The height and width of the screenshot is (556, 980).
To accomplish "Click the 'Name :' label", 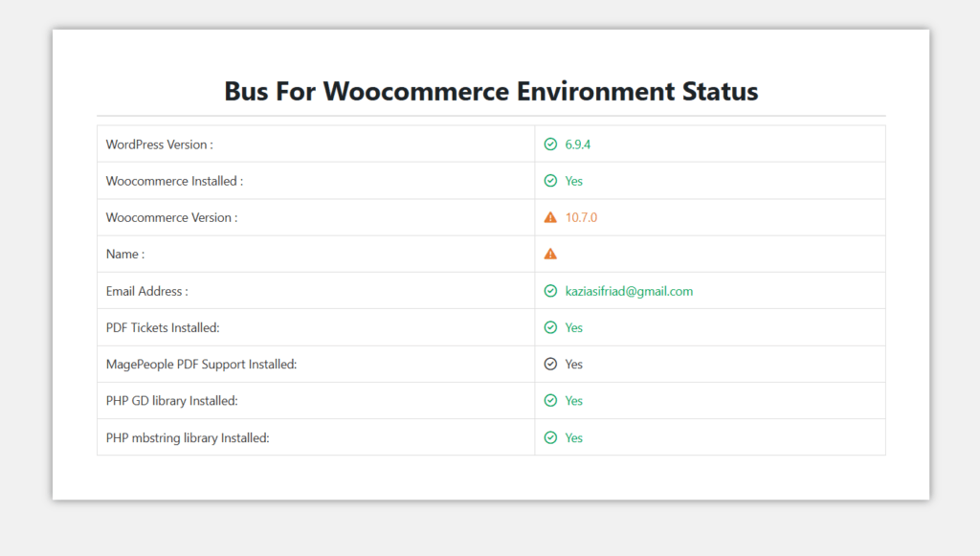I will 125,255.
